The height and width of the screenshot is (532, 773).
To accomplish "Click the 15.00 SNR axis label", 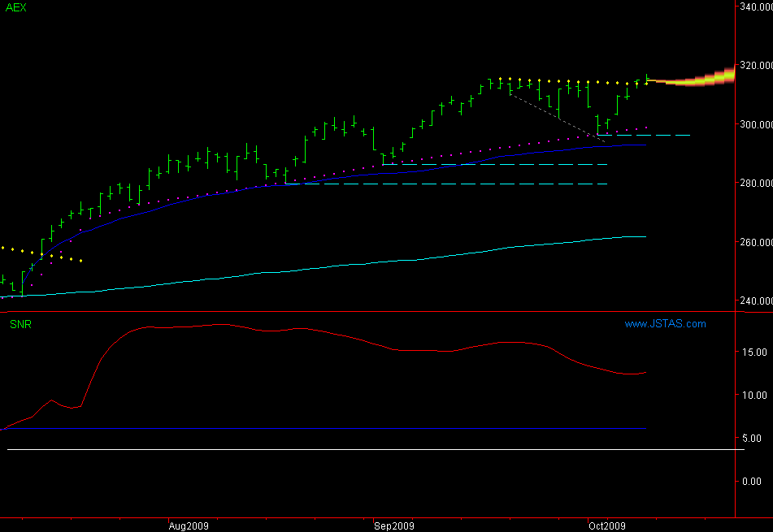I will [758, 353].
